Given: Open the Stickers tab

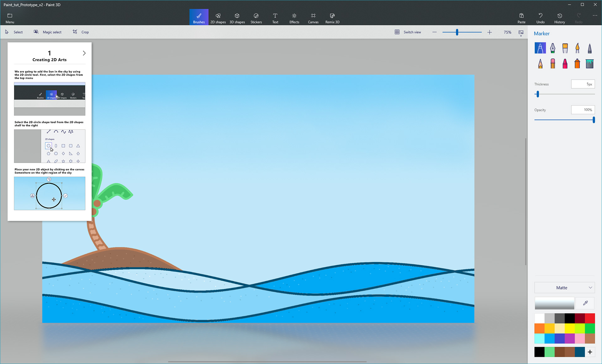Looking at the screenshot, I should click(x=256, y=18).
